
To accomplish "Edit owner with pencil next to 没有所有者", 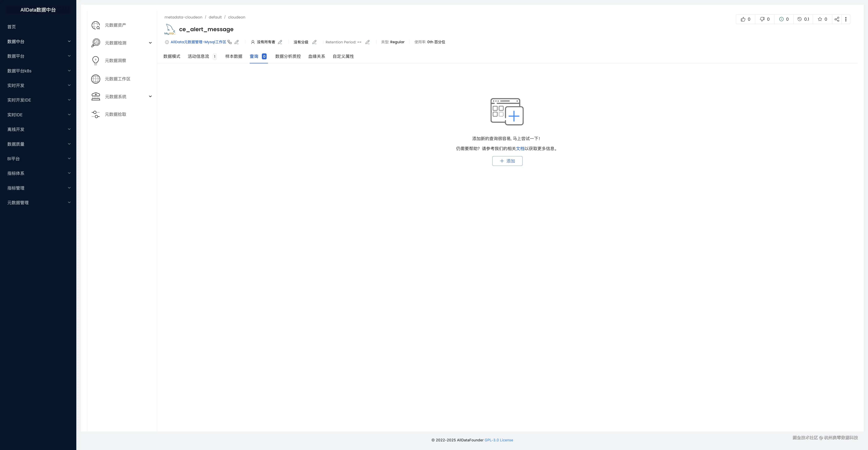I will point(280,42).
